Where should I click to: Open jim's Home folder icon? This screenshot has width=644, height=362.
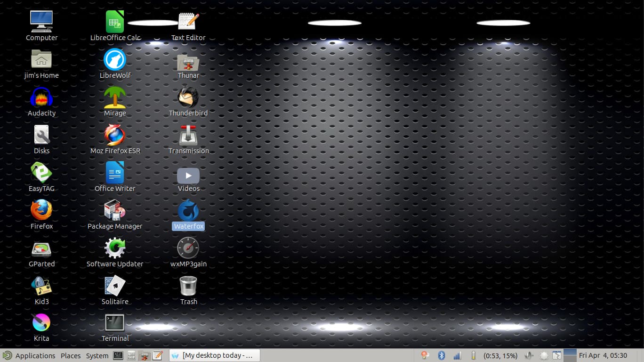tap(41, 59)
